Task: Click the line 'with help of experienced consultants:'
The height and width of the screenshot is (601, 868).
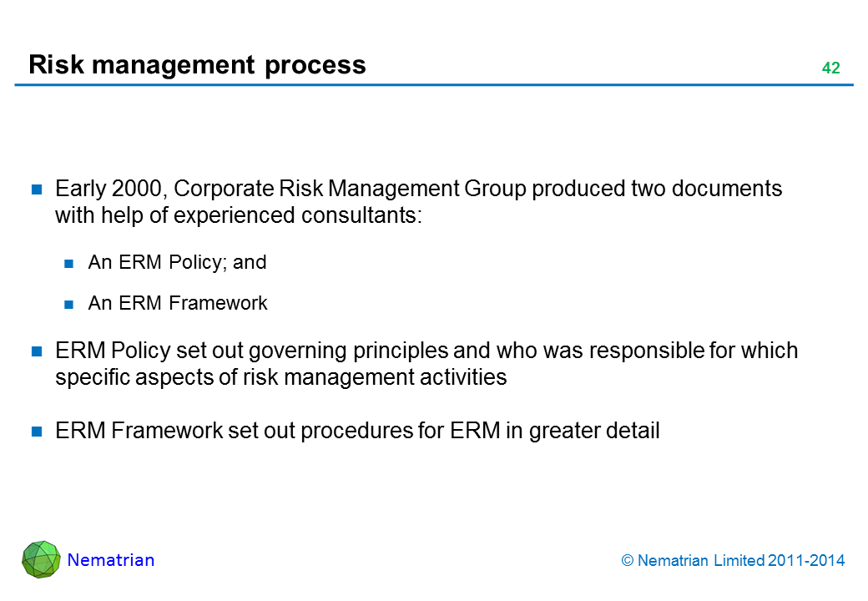Action: click(x=239, y=215)
